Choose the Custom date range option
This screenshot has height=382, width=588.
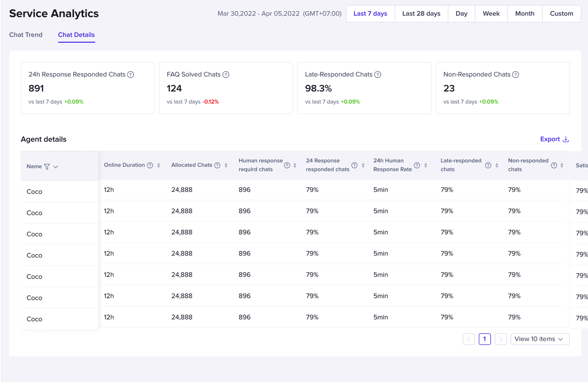(x=561, y=14)
